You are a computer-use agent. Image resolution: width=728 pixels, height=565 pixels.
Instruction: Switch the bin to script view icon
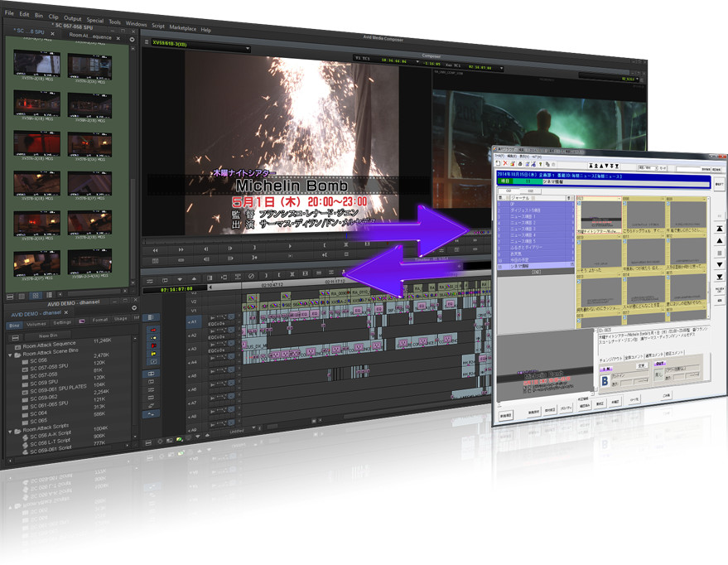[48, 296]
